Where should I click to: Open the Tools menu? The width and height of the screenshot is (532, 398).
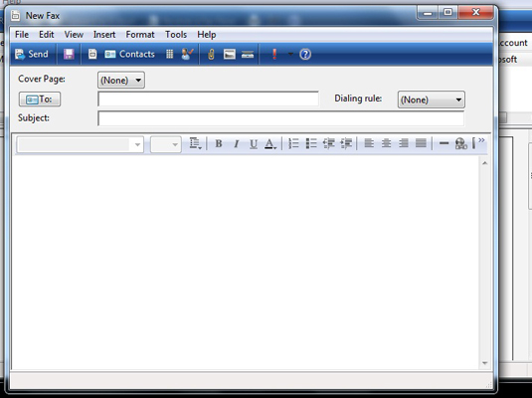click(176, 35)
